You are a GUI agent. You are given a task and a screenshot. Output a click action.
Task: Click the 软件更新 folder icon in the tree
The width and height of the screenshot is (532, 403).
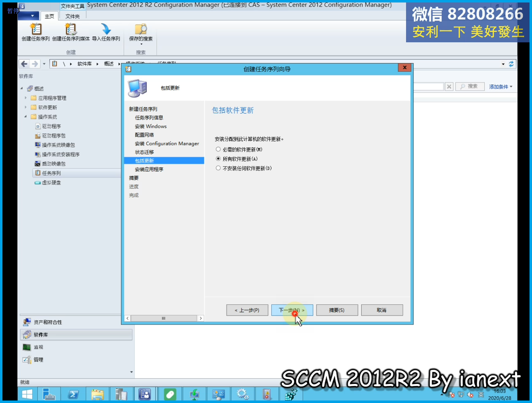tap(34, 107)
